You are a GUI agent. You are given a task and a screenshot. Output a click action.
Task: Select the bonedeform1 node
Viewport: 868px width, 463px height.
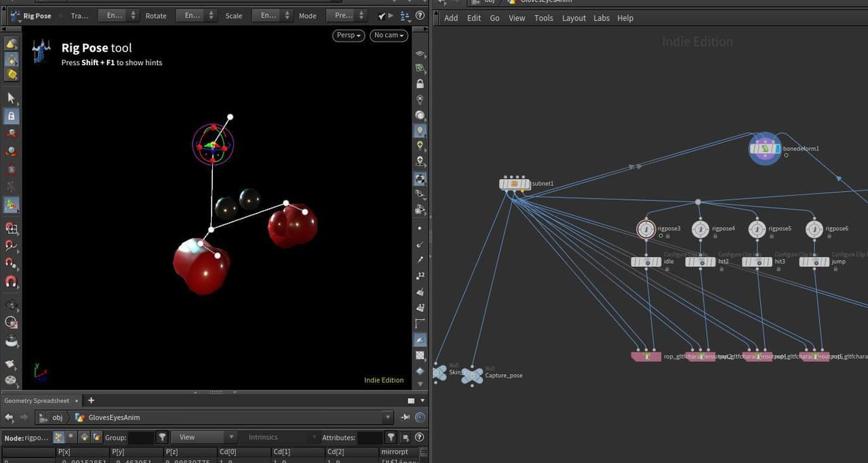coord(764,148)
